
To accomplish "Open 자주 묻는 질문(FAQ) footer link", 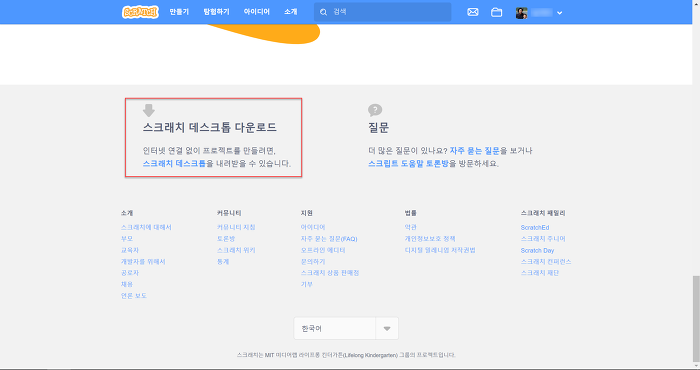I will (x=329, y=239).
